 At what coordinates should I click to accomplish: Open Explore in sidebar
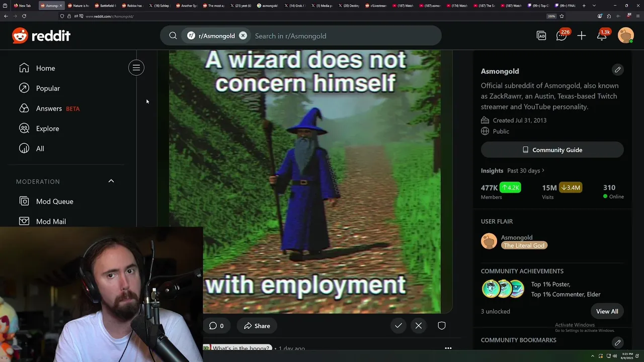click(47, 128)
